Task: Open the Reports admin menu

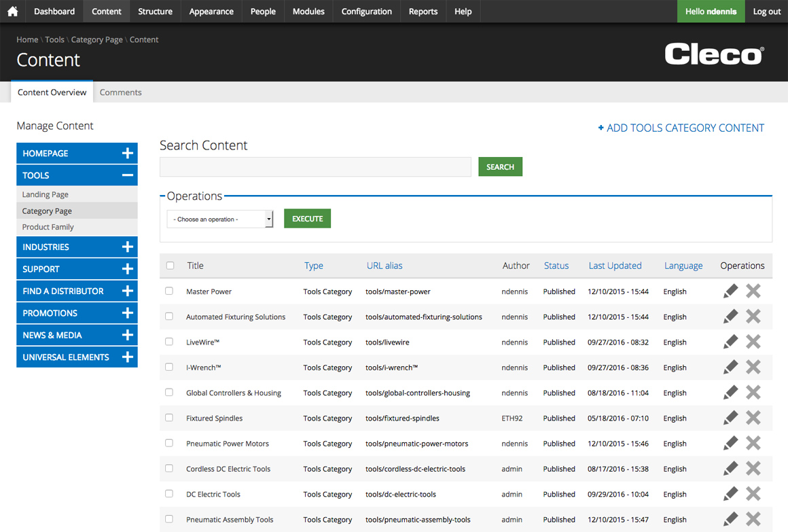Action: click(423, 11)
